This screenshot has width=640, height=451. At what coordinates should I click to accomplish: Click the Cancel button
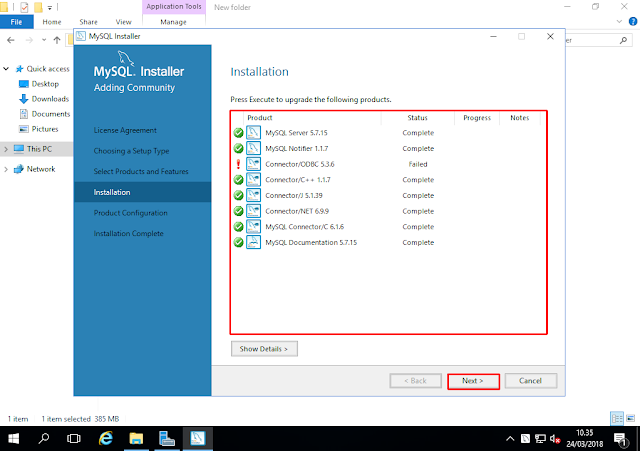[531, 381]
